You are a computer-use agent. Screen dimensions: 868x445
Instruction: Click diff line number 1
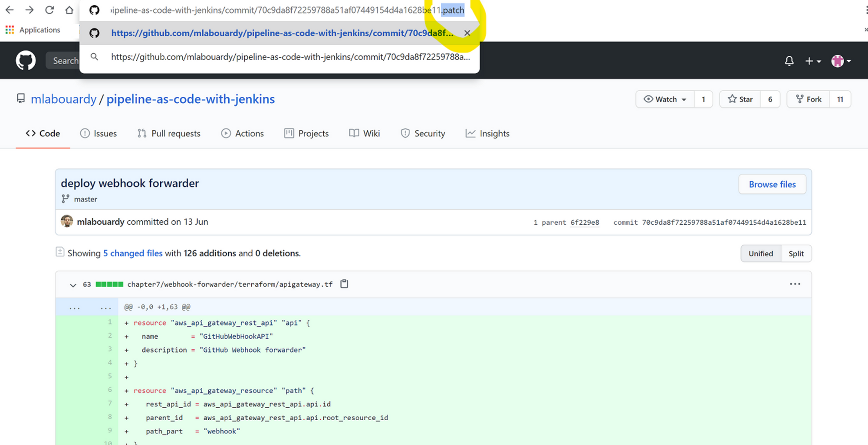click(110, 322)
